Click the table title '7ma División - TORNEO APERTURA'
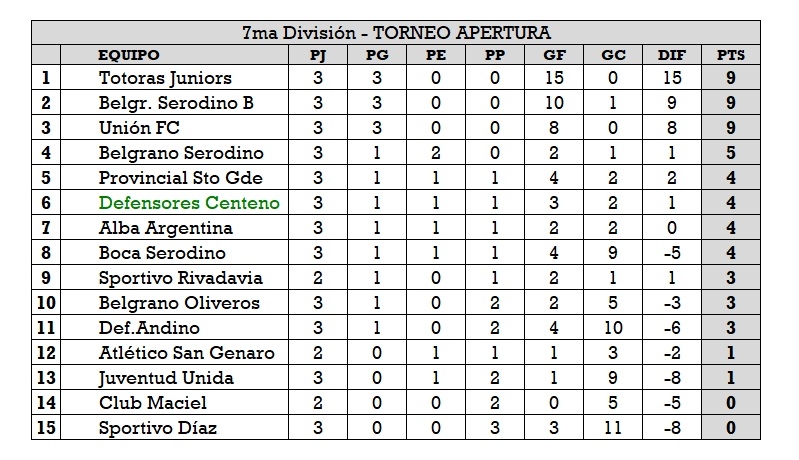This screenshot has width=799, height=460. click(x=397, y=33)
